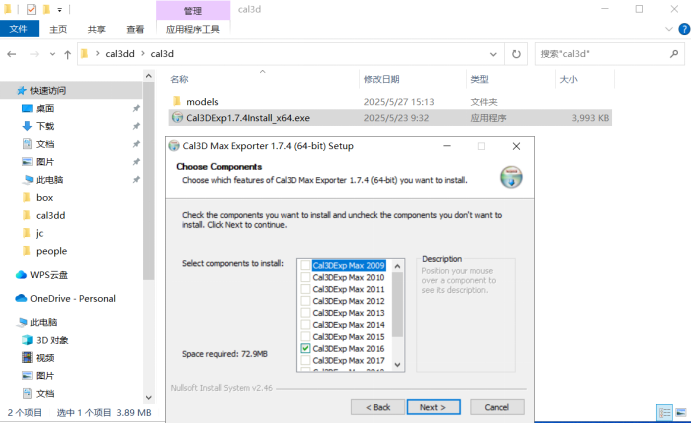Viewport: 692px width, 424px height.
Task: Go back with the Back button
Action: [x=378, y=407]
